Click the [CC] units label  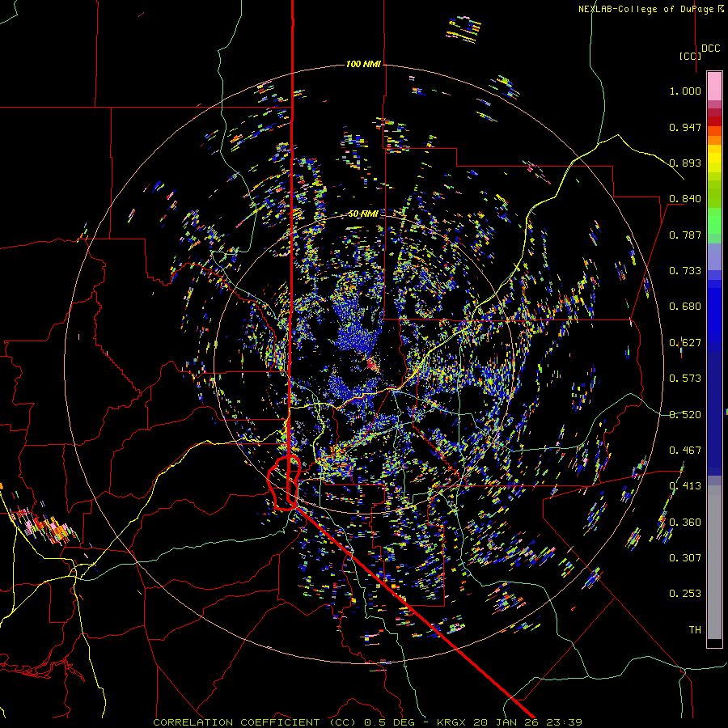pos(690,56)
